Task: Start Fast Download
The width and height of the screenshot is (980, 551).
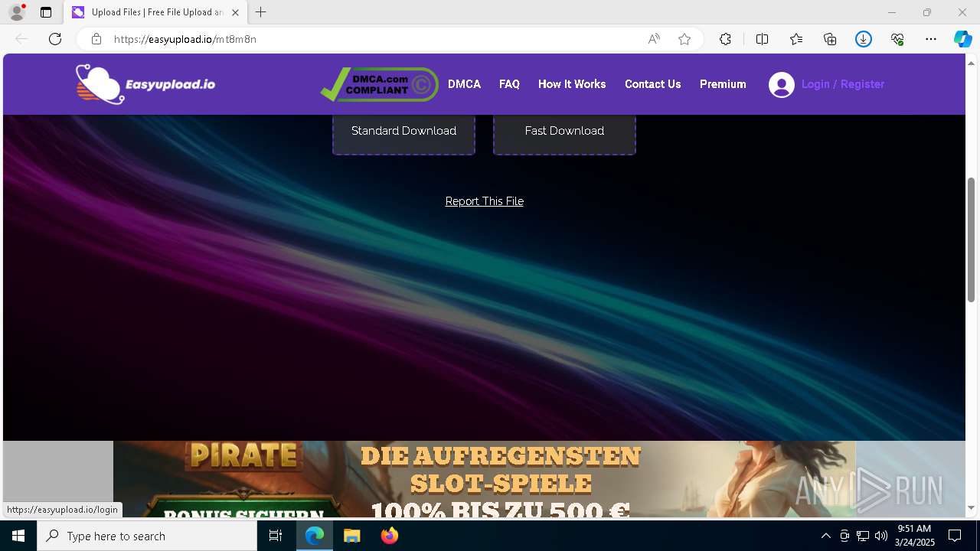Action: 564,132
